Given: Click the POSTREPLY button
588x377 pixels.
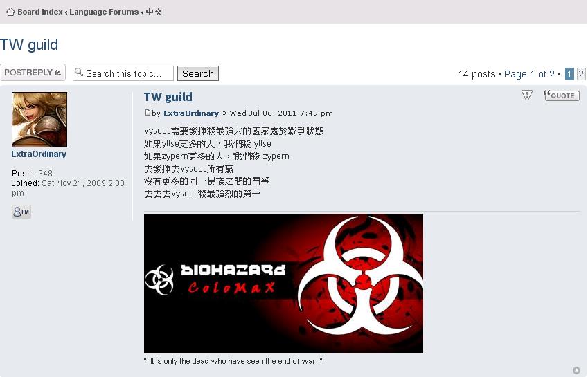Looking at the screenshot, I should (33, 72).
